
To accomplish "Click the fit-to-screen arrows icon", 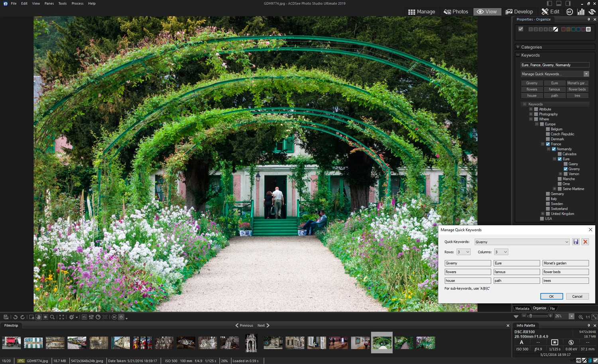I will click(x=61, y=317).
